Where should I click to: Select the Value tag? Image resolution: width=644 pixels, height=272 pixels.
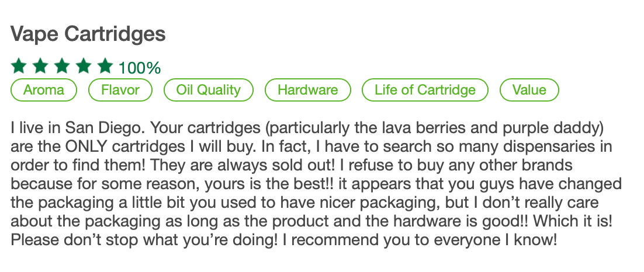(529, 90)
